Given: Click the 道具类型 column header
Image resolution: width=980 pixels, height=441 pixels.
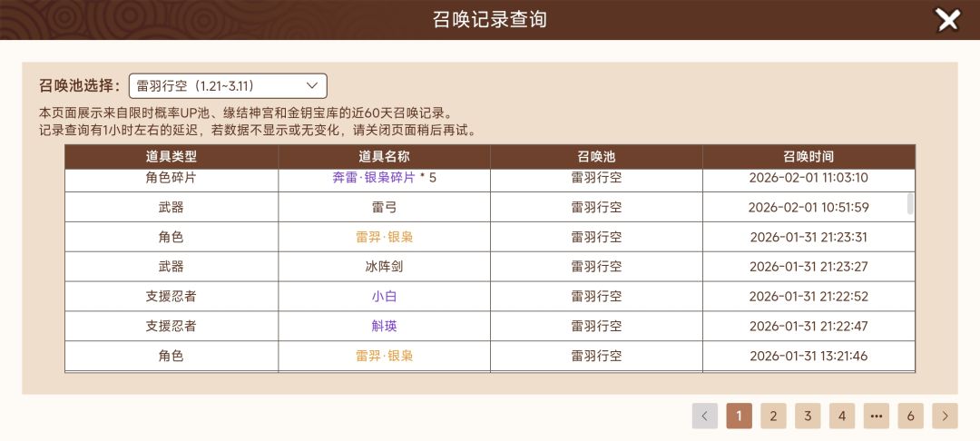Looking at the screenshot, I should click(171, 157).
